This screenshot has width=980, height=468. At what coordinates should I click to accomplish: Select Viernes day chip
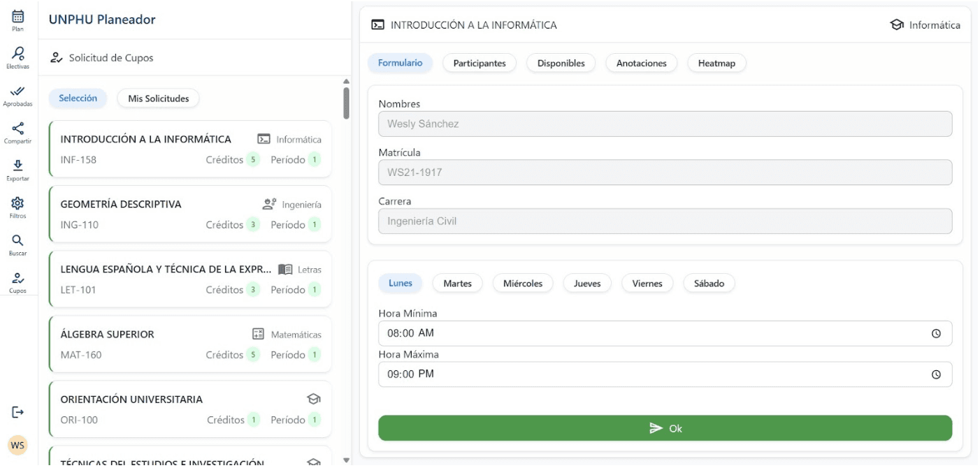(x=647, y=283)
